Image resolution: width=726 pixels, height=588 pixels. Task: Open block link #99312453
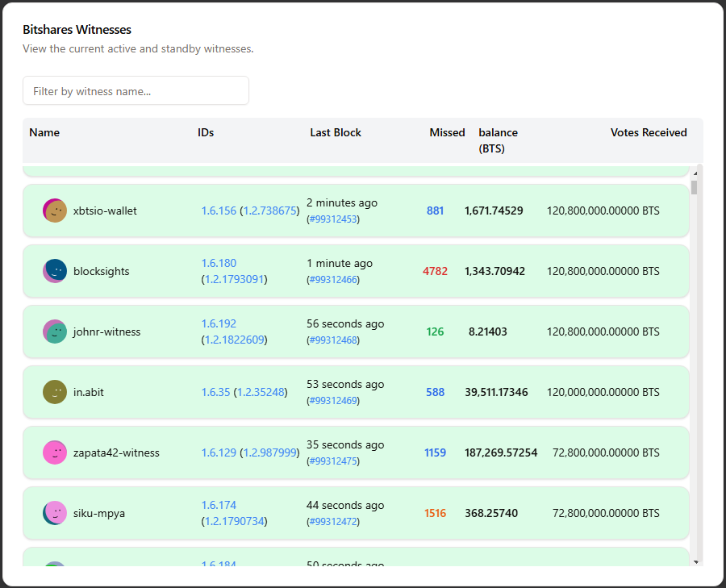[x=333, y=219]
